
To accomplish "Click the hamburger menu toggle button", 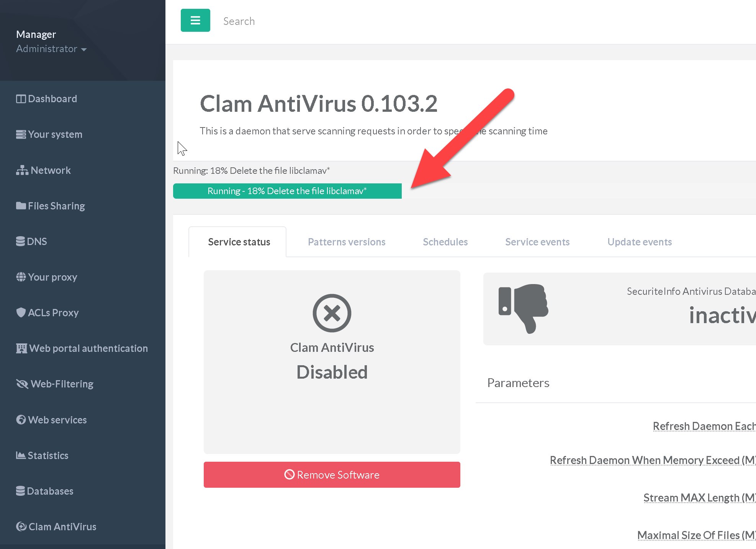I will 195,20.
